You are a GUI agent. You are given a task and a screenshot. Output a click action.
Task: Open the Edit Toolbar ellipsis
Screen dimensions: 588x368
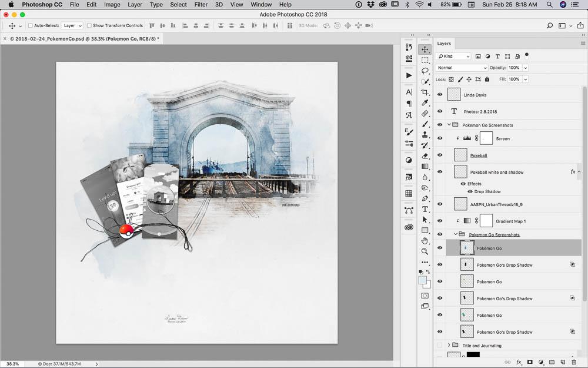tap(425, 262)
